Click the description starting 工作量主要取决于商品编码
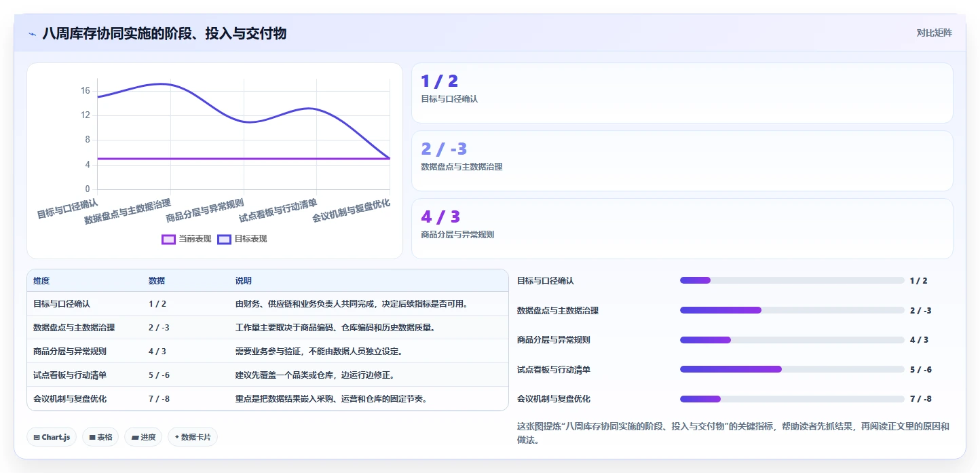 pyautogui.click(x=335, y=328)
